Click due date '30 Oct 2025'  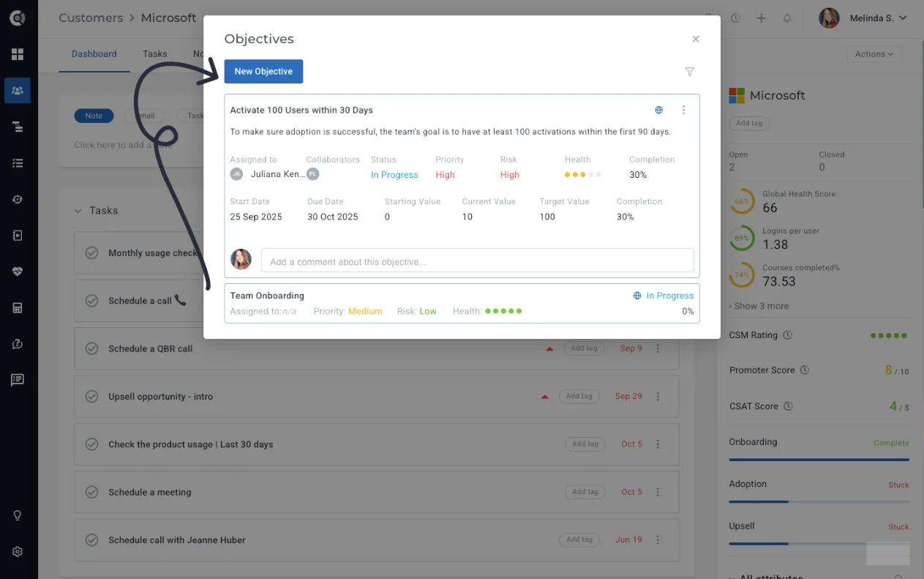coord(333,217)
